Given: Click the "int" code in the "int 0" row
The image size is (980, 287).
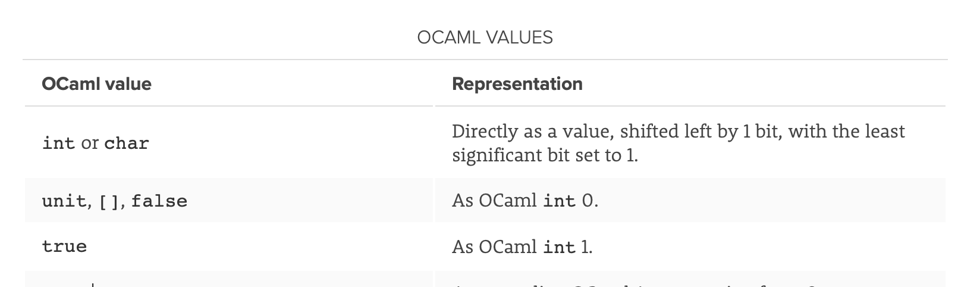Looking at the screenshot, I should pyautogui.click(x=560, y=201).
